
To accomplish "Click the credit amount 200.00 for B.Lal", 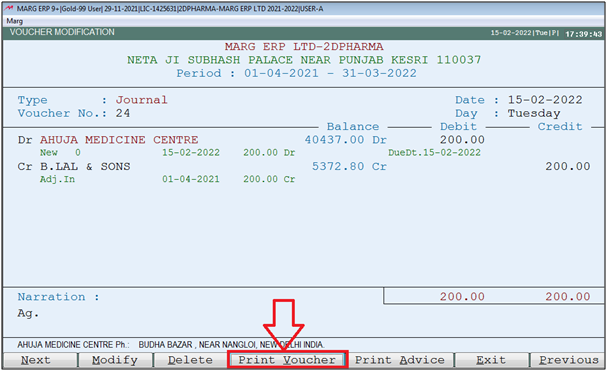I will coord(568,167).
